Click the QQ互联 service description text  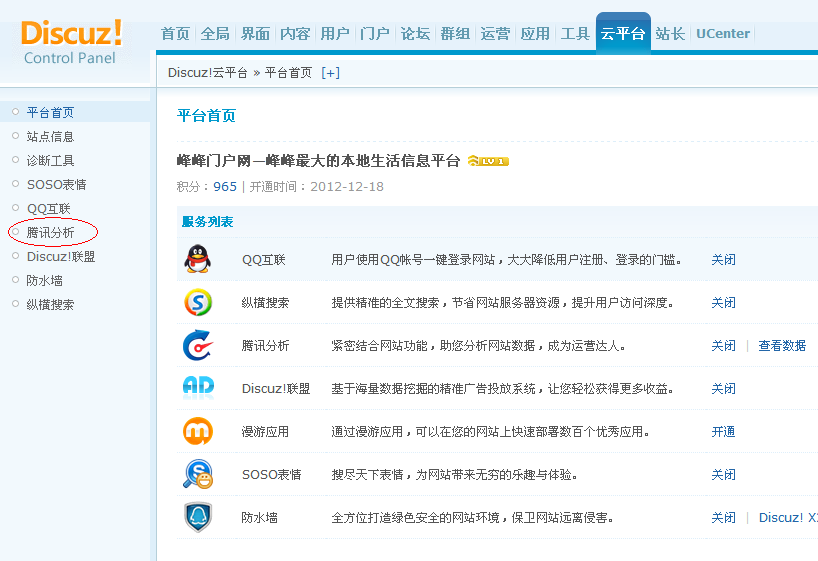(507, 259)
